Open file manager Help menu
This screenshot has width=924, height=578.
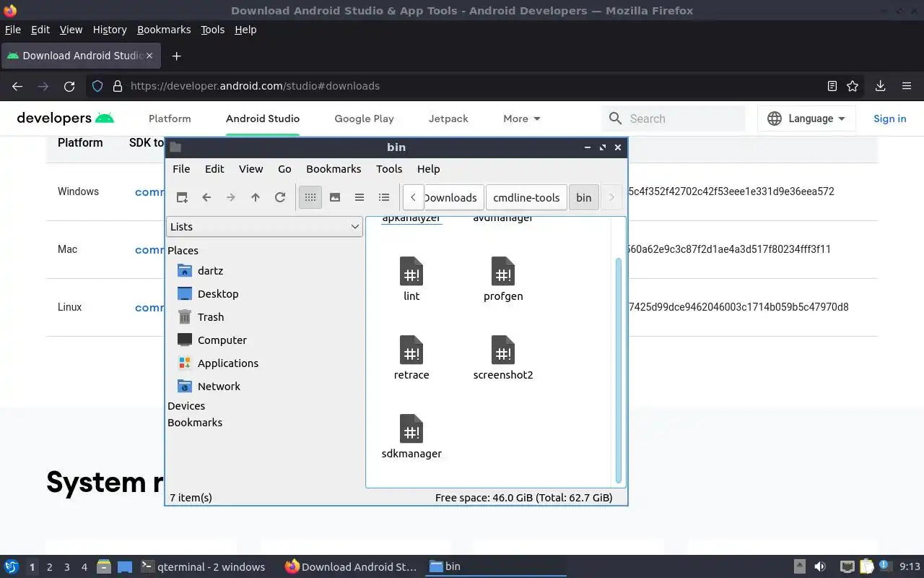[x=428, y=168]
